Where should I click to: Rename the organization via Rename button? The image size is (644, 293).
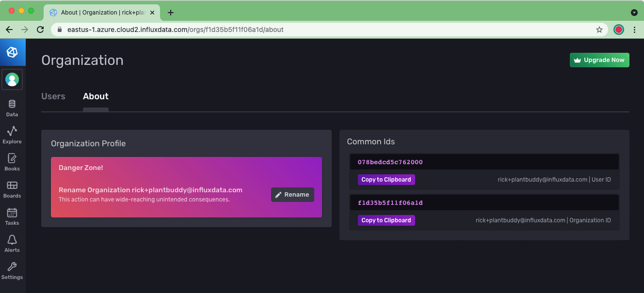[x=292, y=195]
